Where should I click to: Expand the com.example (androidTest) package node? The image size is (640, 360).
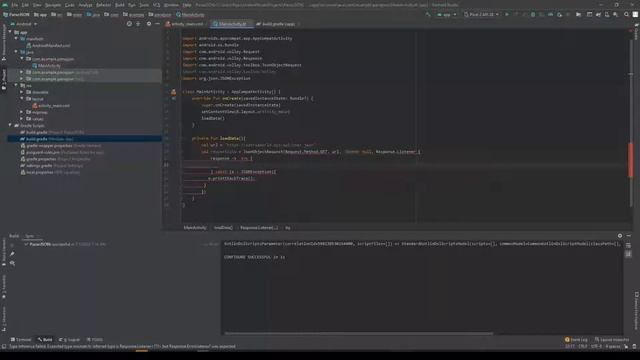pos(22,72)
